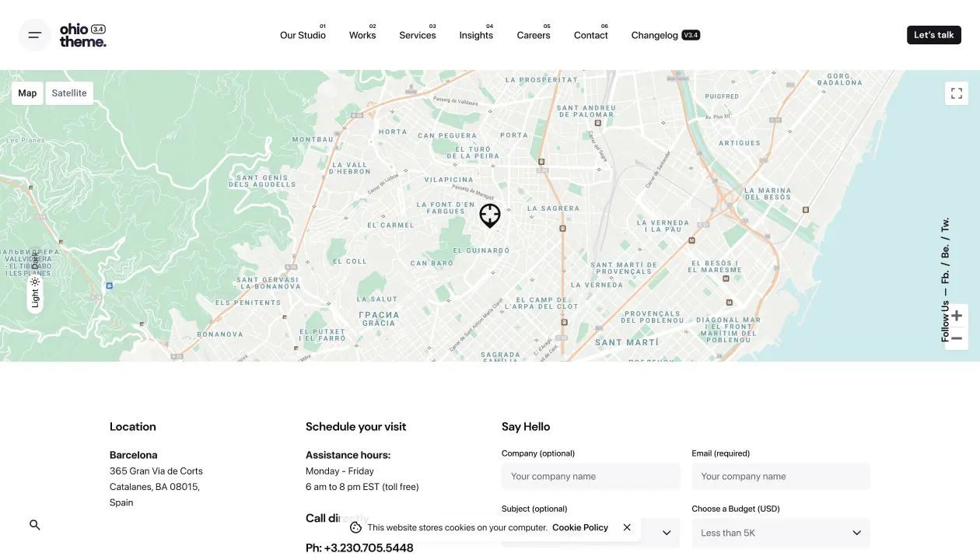Select the Map view type
Viewport: 980px width, 560px height.
pyautogui.click(x=27, y=93)
